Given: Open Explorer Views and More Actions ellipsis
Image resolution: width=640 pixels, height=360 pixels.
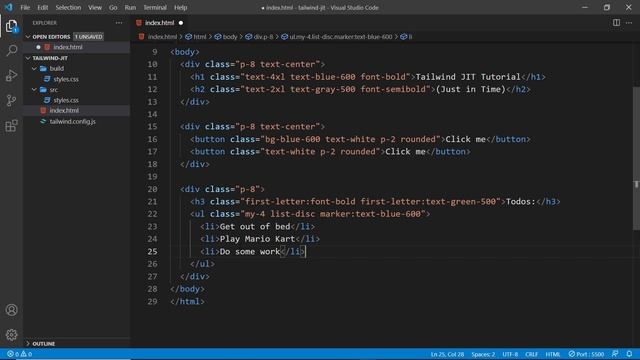Looking at the screenshot, I should [119, 23].
